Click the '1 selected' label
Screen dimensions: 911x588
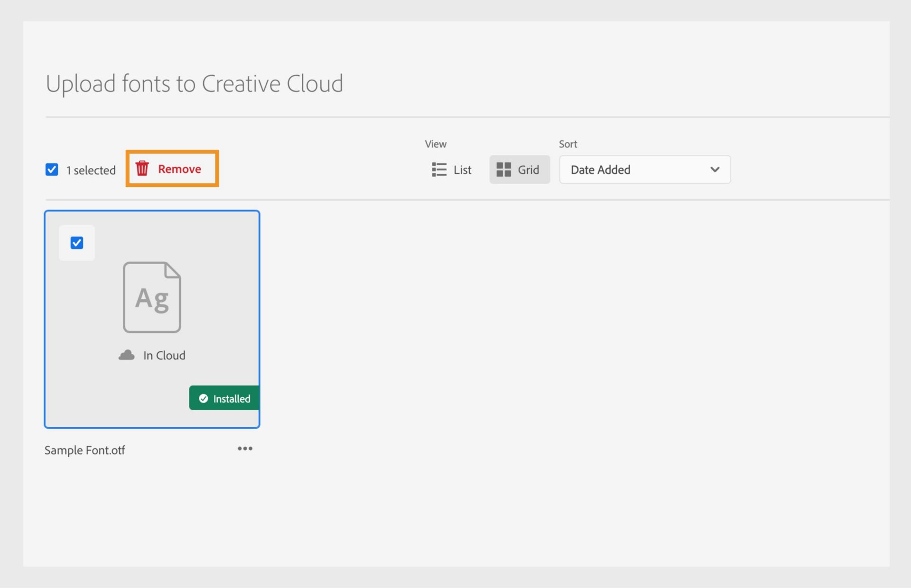pos(91,170)
